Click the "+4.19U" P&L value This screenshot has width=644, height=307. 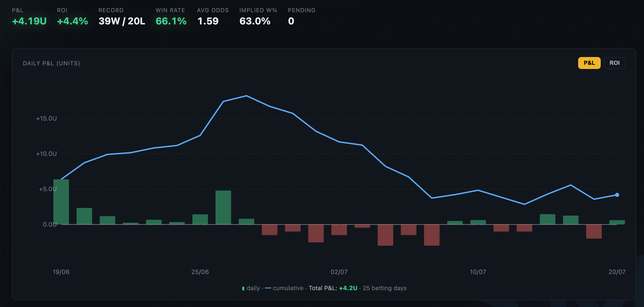pos(29,21)
